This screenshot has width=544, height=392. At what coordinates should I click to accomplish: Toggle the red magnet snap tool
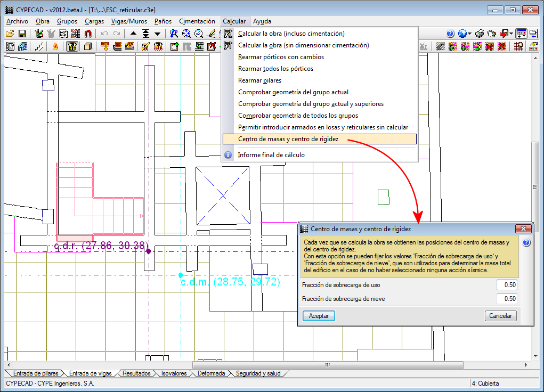point(88,34)
